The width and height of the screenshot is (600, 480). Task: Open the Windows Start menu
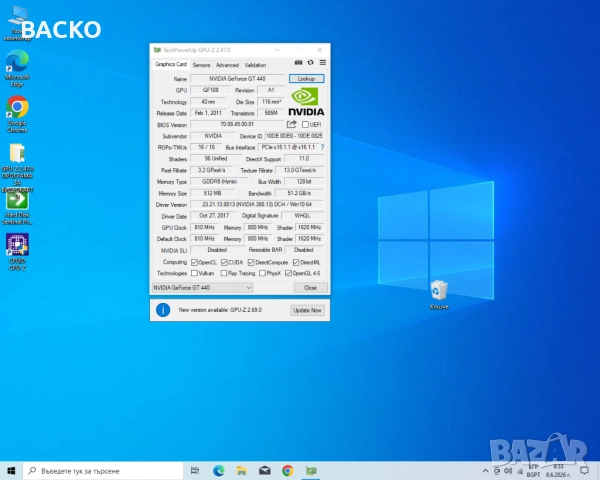pyautogui.click(x=11, y=470)
